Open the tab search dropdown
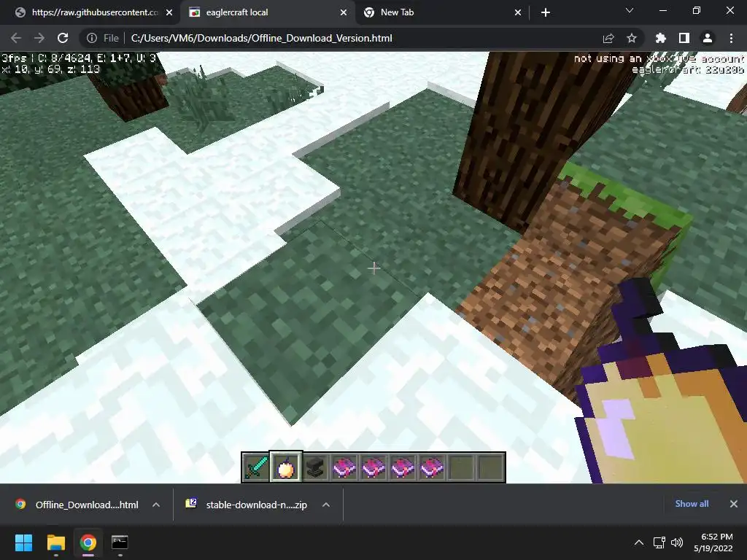The image size is (747, 560). [x=630, y=10]
